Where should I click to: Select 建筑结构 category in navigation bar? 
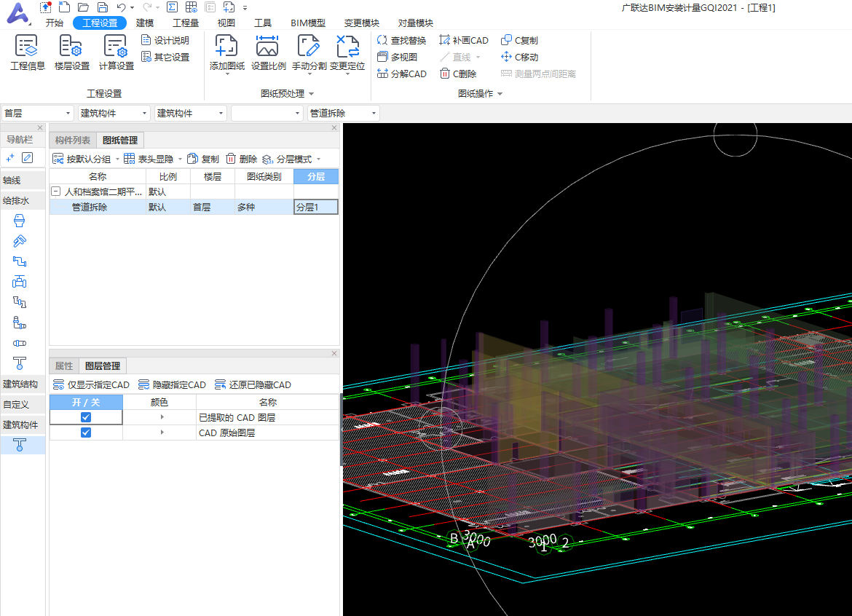[23, 384]
